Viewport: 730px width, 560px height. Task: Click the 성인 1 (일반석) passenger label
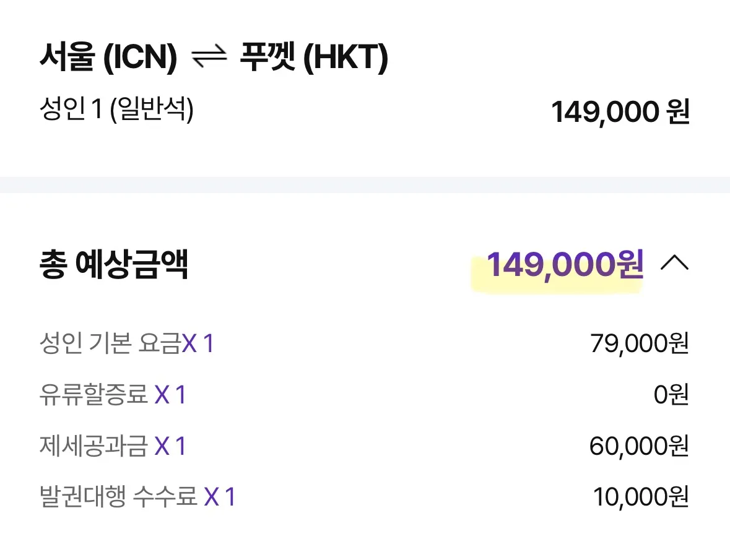coord(116,111)
